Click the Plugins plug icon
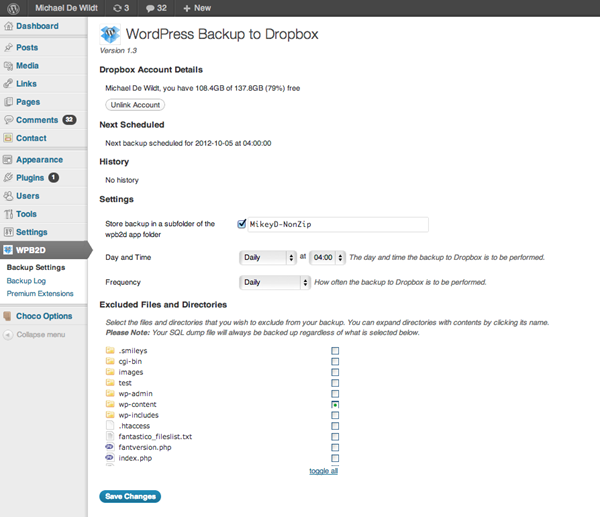The image size is (600, 517). pyautogui.click(x=8, y=178)
